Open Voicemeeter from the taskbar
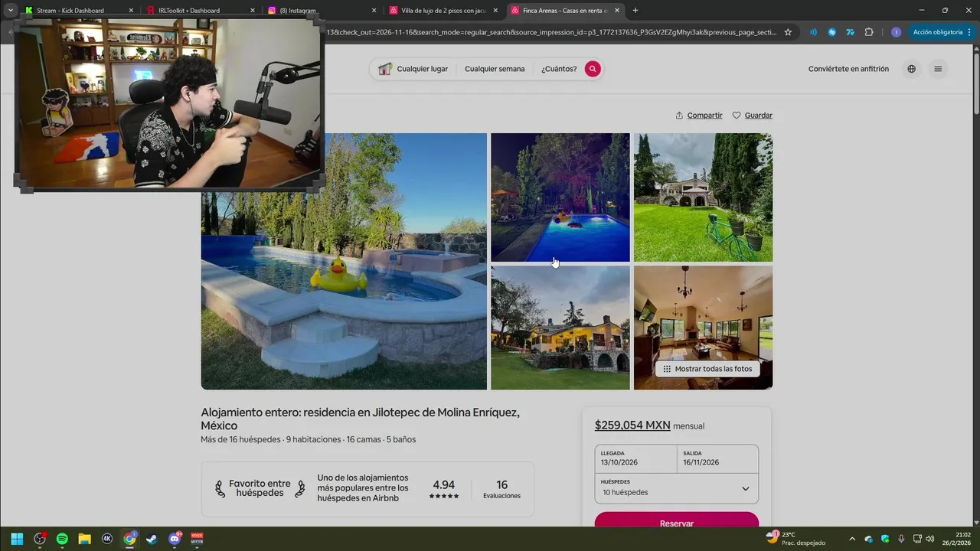The image size is (980, 551). (x=197, y=539)
